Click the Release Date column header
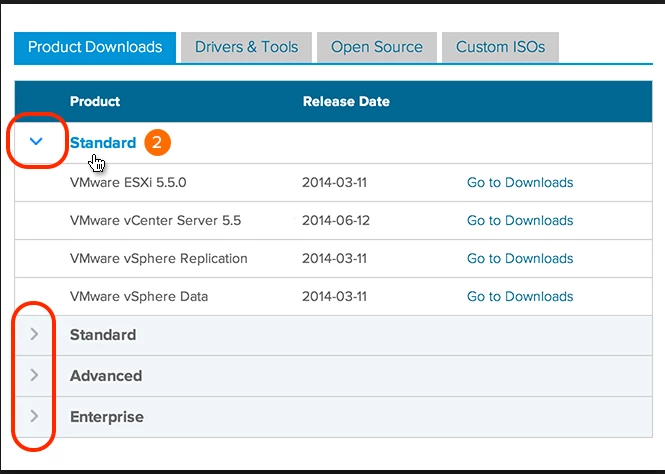Viewport: 665px width, 474px height. click(x=346, y=101)
